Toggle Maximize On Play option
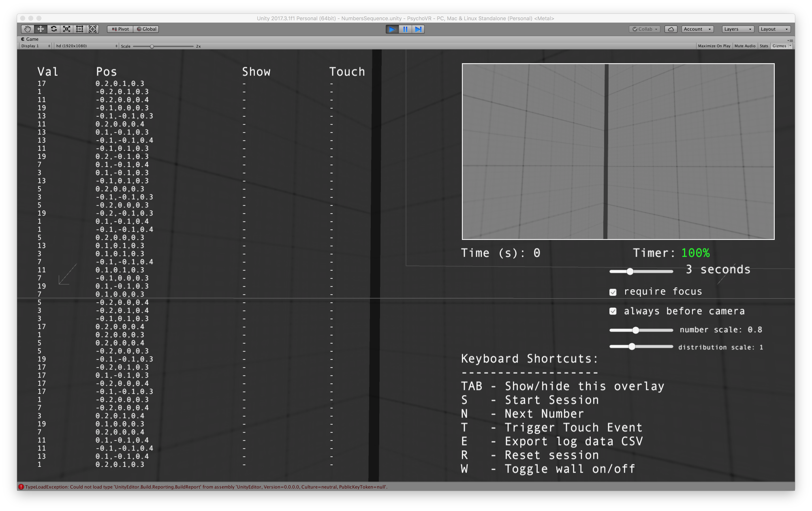 point(714,46)
